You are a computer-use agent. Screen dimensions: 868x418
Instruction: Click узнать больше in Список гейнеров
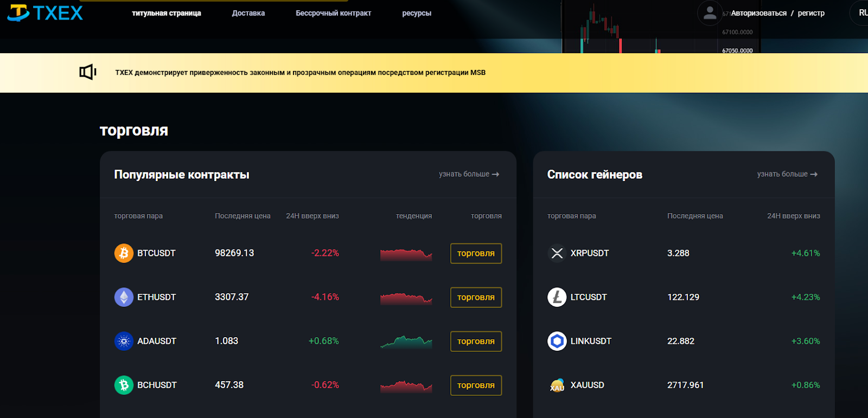[x=787, y=174]
